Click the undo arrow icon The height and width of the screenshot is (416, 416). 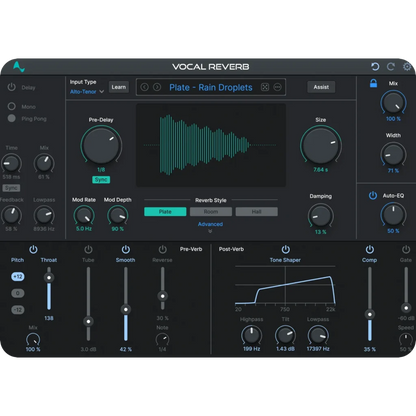(x=375, y=67)
